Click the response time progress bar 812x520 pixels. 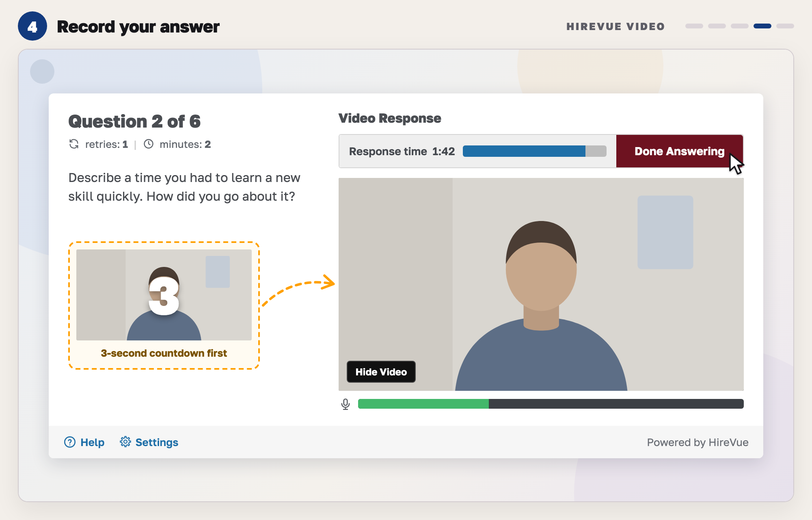(535, 151)
